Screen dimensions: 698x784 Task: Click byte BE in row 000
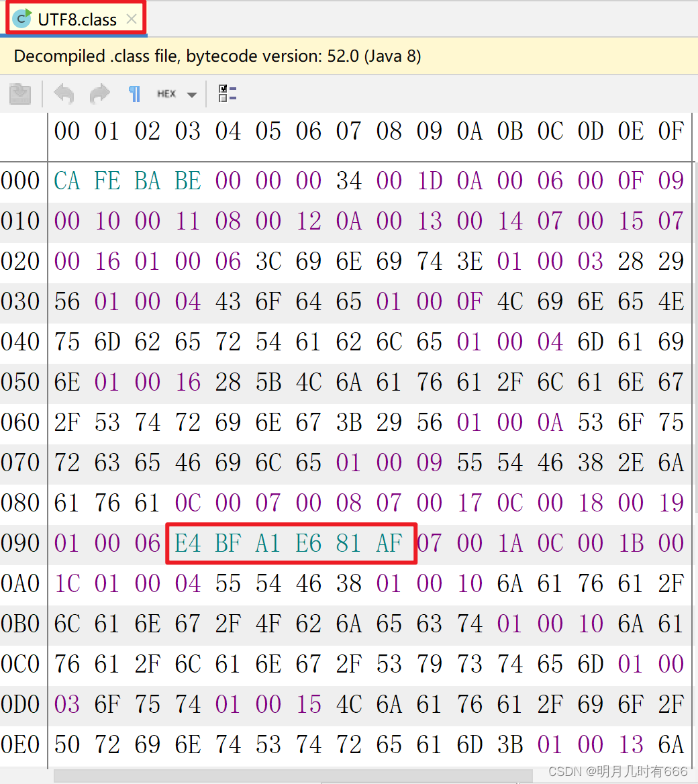[x=187, y=181]
